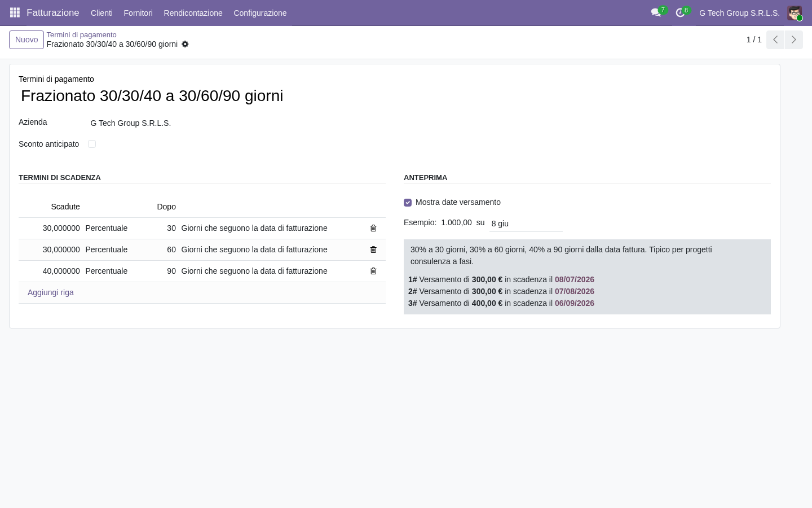Click due date 06/09/2026
The image size is (812, 508).
[x=575, y=303]
